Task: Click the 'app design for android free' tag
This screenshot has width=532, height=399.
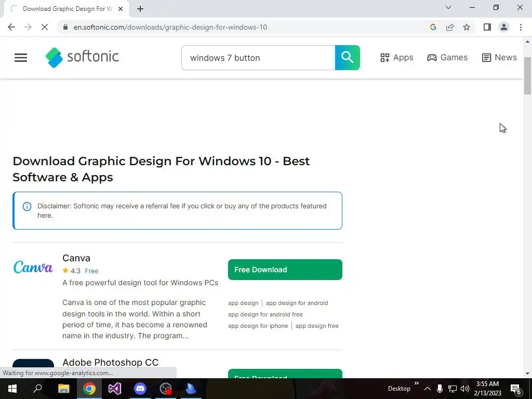Action: coord(265,314)
